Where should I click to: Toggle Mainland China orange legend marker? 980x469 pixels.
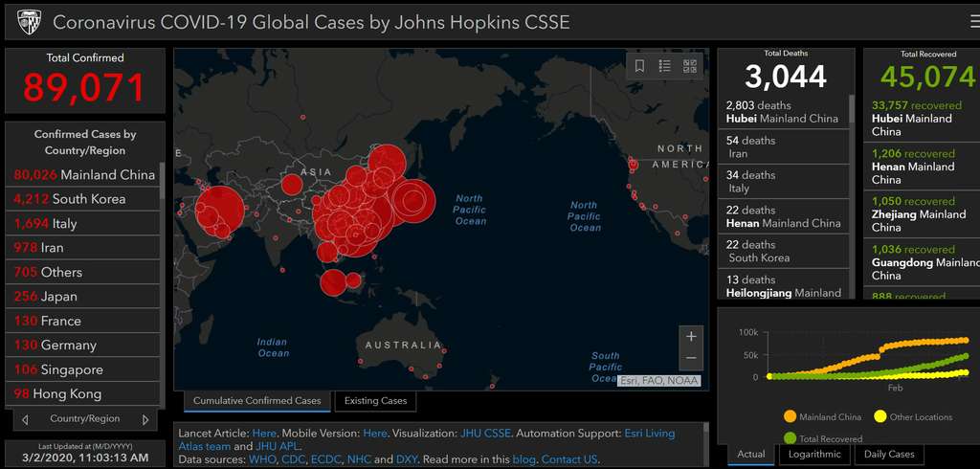(x=790, y=417)
